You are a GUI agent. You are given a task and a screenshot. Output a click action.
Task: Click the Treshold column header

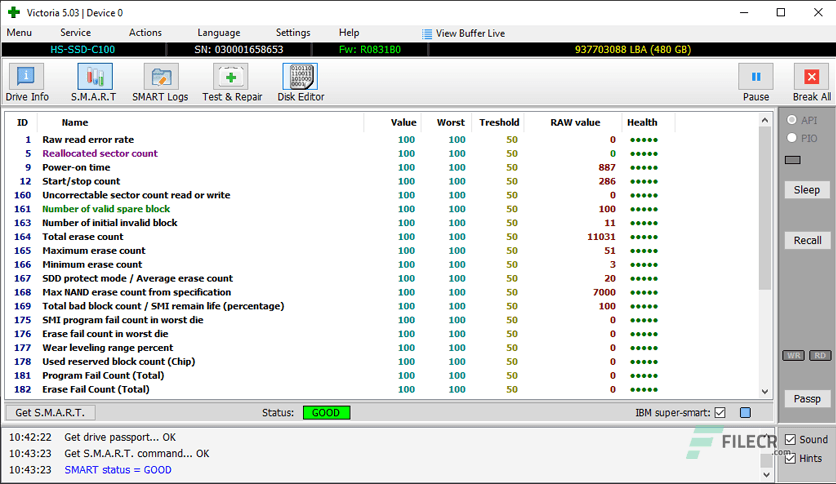pyautogui.click(x=499, y=123)
